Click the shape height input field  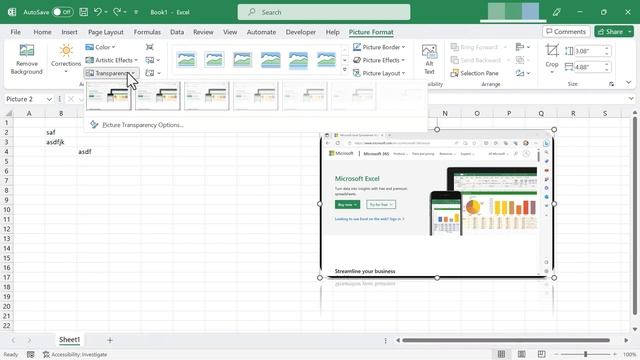(588, 51)
